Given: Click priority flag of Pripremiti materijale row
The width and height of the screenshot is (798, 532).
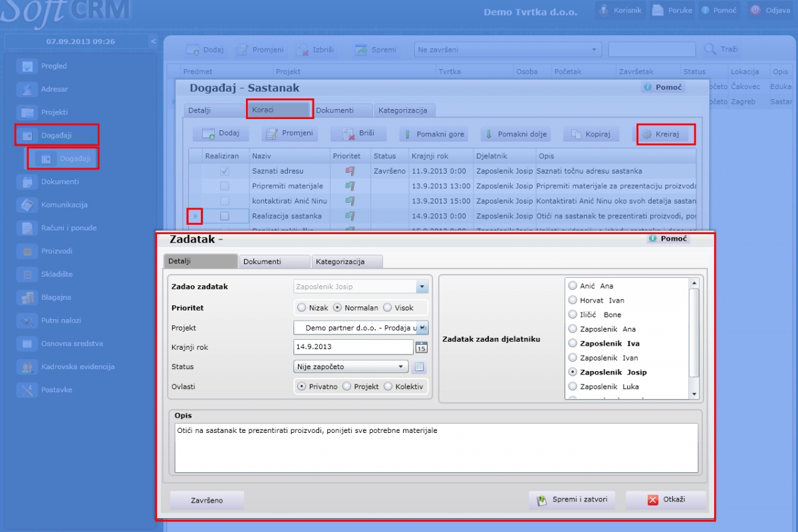Looking at the screenshot, I should 350,186.
